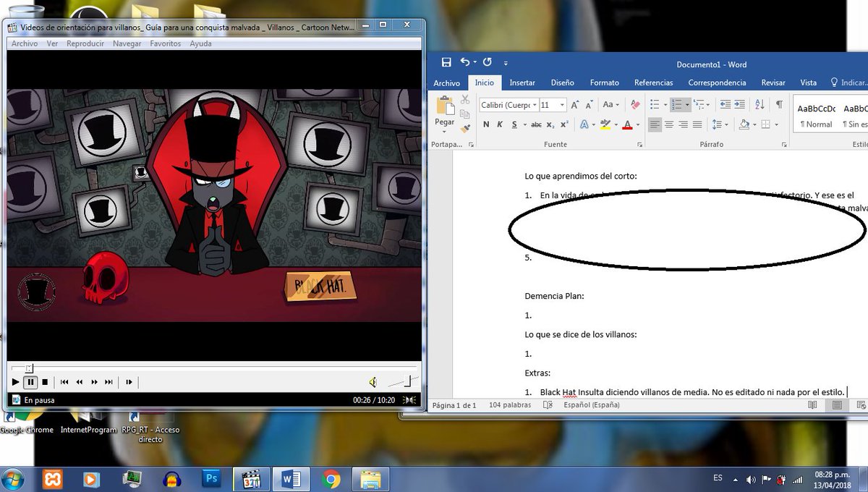
Task: Click the increase indent icon
Action: click(740, 105)
